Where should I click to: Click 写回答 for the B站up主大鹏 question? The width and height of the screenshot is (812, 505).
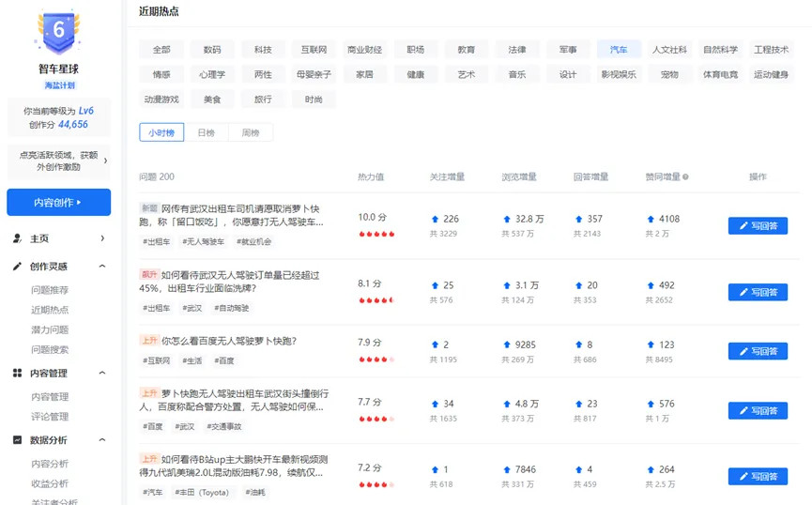758,477
